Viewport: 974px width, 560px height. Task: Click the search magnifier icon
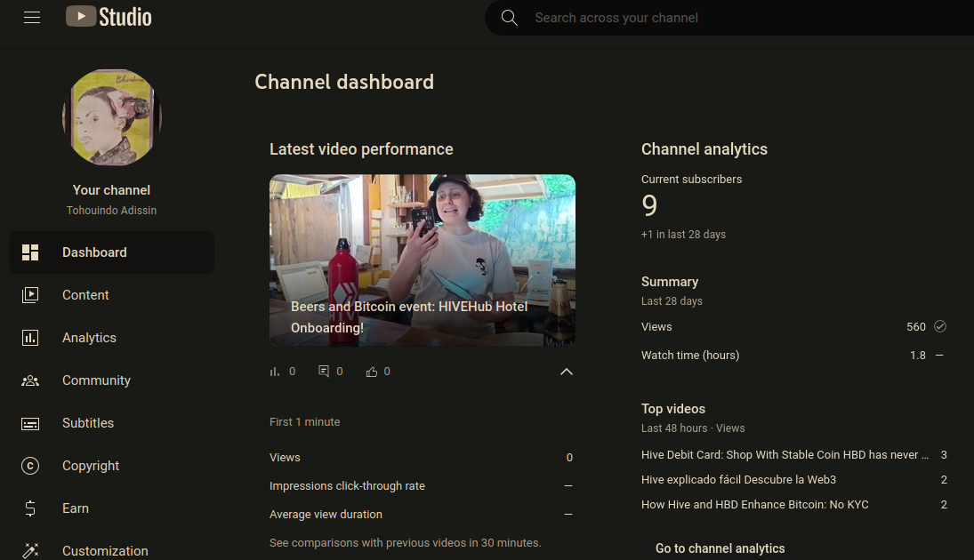[510, 18]
